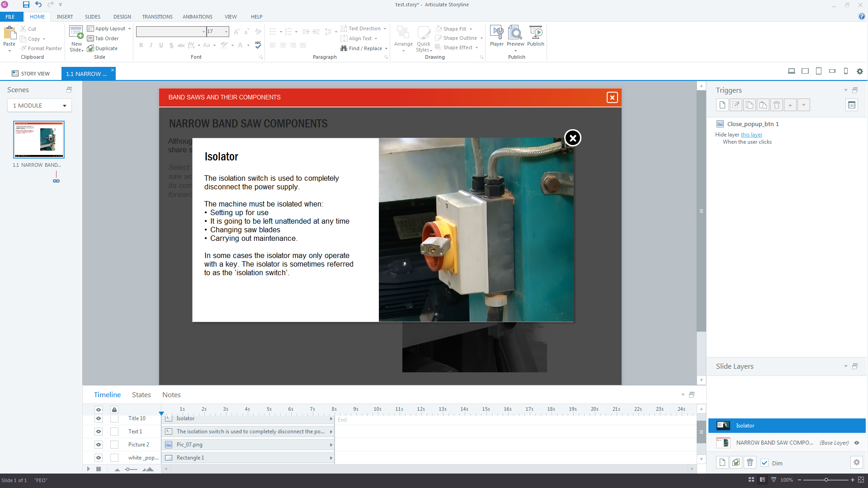Switch to the ANIMATIONS ribbon tab
Image resolution: width=868 pixels, height=488 pixels.
point(197,17)
